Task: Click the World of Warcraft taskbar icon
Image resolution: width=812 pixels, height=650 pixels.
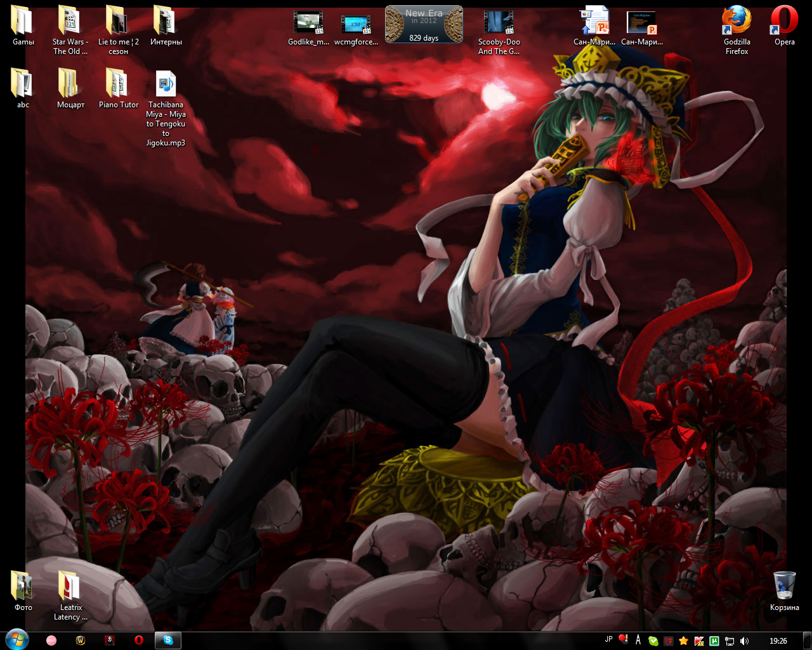Action: pos(81,640)
